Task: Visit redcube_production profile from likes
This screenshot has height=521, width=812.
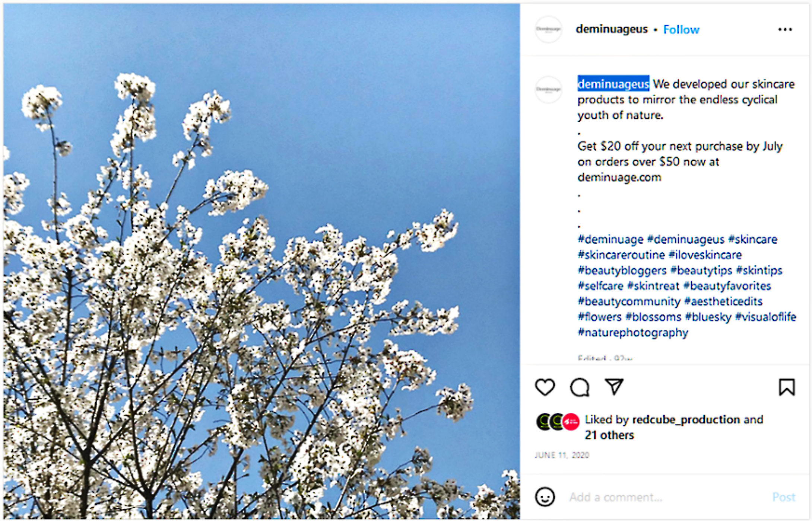Action: [686, 419]
